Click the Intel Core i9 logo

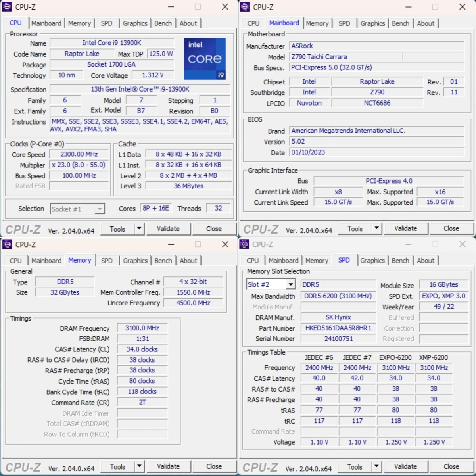[205, 59]
